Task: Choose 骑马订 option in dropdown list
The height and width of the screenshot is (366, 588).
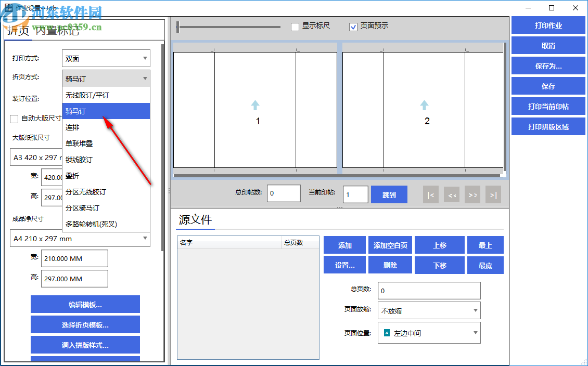Action: coord(106,111)
